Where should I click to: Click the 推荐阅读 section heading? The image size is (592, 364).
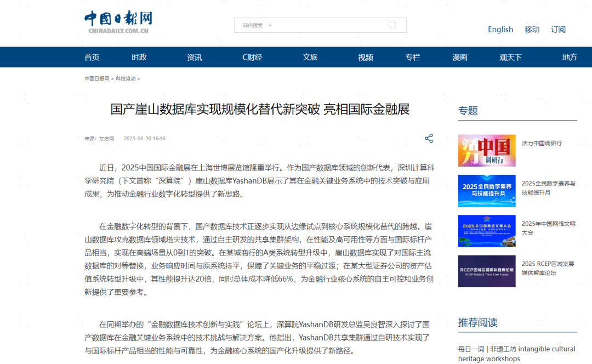coord(477,322)
